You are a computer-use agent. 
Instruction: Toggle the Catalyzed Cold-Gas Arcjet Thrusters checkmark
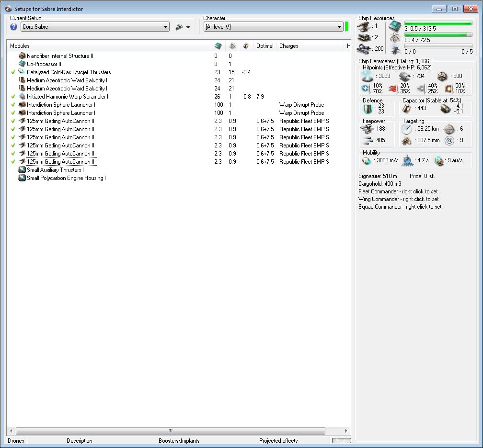tap(13, 72)
